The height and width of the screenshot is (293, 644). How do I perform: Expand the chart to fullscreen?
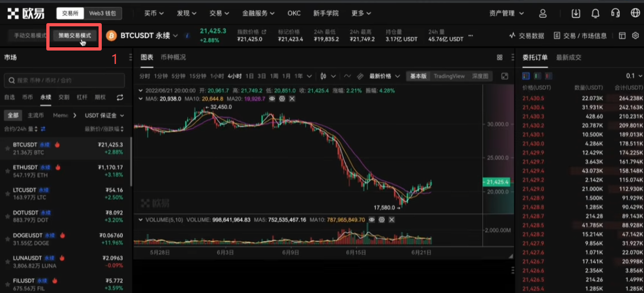[x=505, y=76]
